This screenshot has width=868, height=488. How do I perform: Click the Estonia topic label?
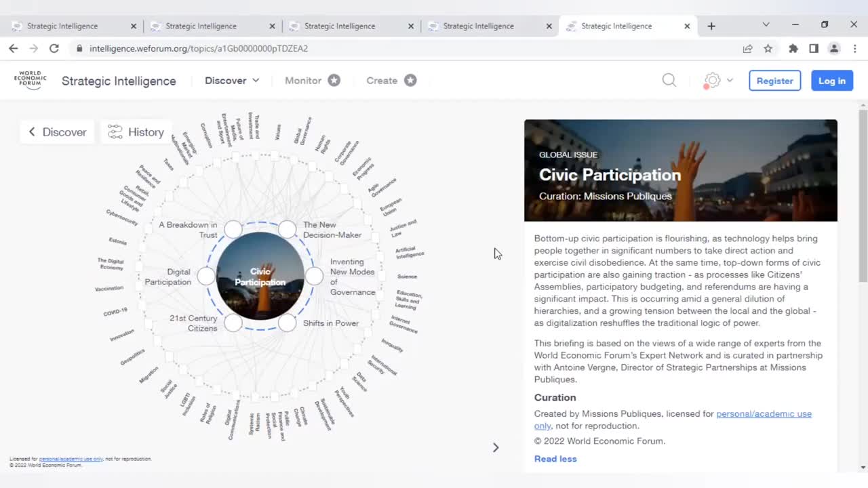click(x=117, y=241)
